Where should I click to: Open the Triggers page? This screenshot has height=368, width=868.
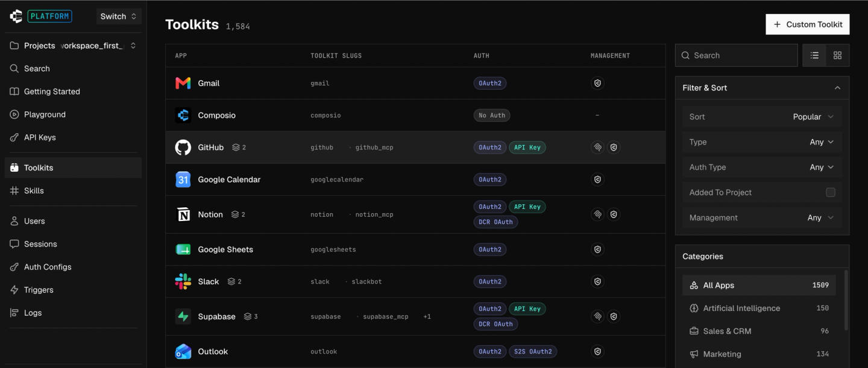pyautogui.click(x=73, y=290)
